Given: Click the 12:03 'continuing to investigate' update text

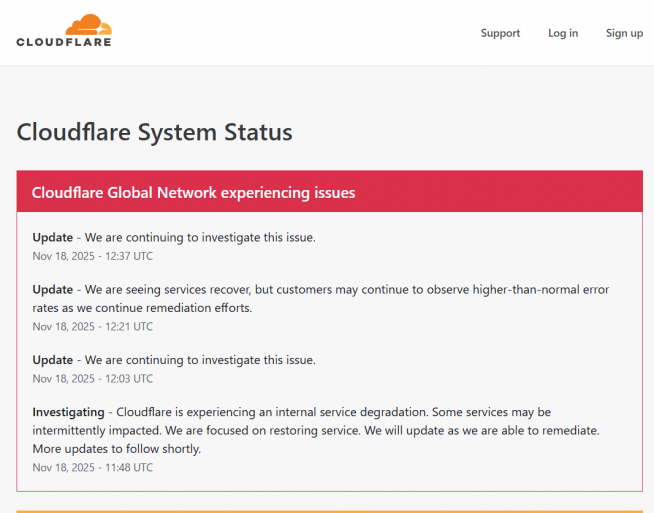Looking at the screenshot, I should click(200, 360).
